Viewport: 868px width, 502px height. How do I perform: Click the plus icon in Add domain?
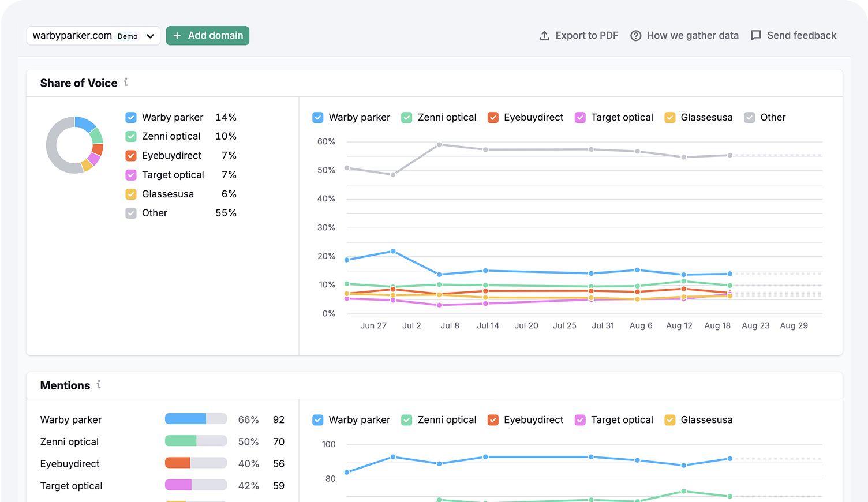pos(177,36)
